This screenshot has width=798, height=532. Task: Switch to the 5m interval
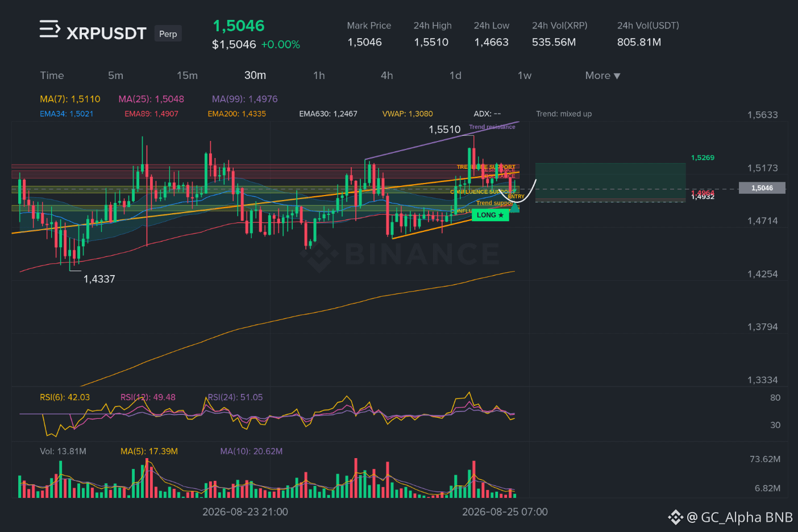[x=115, y=76]
